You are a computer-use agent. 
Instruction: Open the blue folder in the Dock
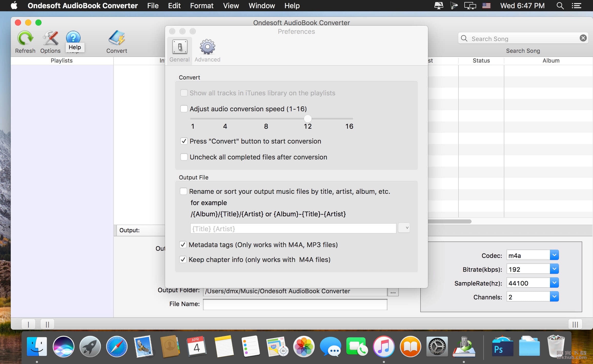(529, 347)
